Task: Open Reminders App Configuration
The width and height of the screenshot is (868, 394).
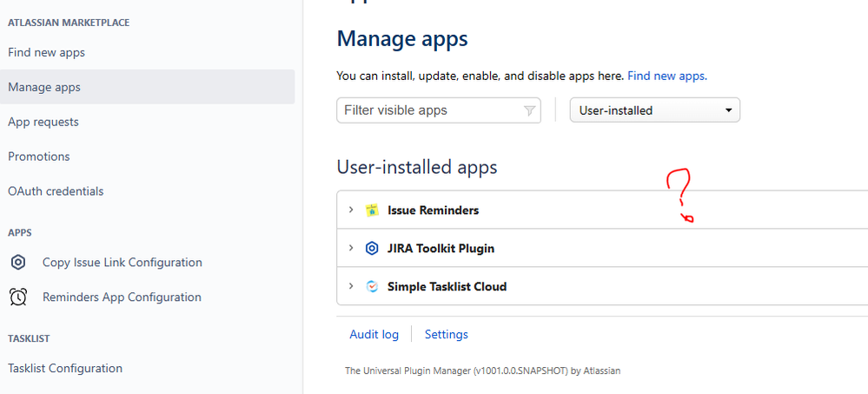Action: [122, 297]
